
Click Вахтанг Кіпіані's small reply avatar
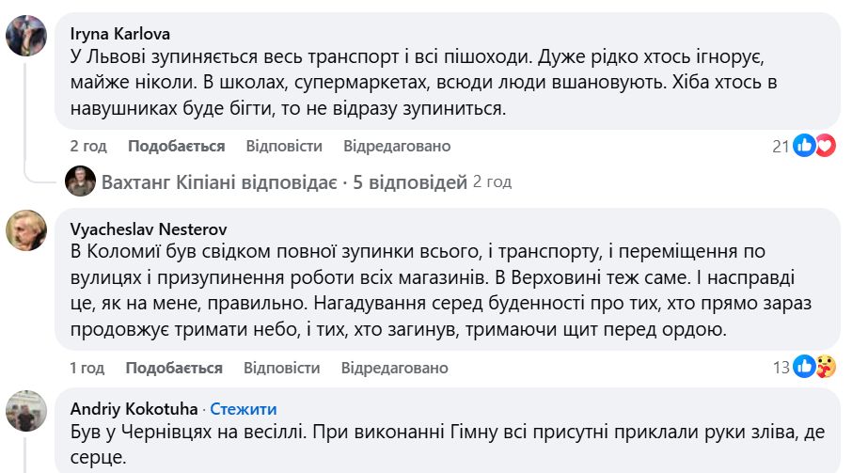coord(80,181)
